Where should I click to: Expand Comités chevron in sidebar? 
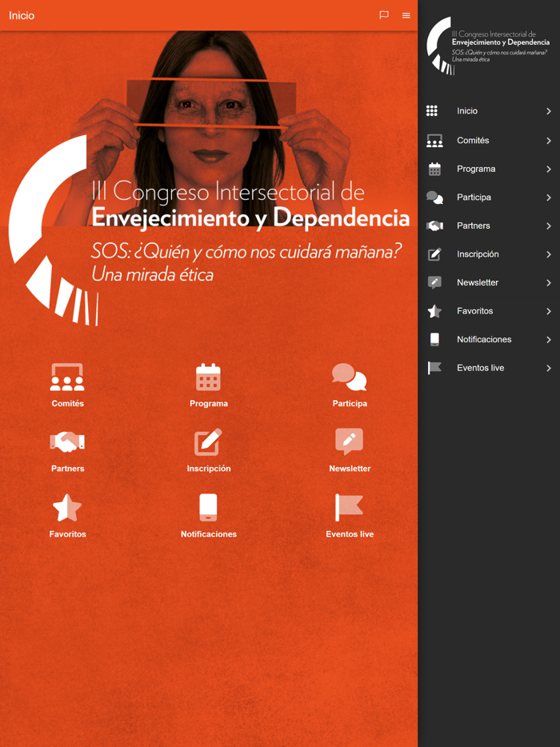(x=549, y=141)
